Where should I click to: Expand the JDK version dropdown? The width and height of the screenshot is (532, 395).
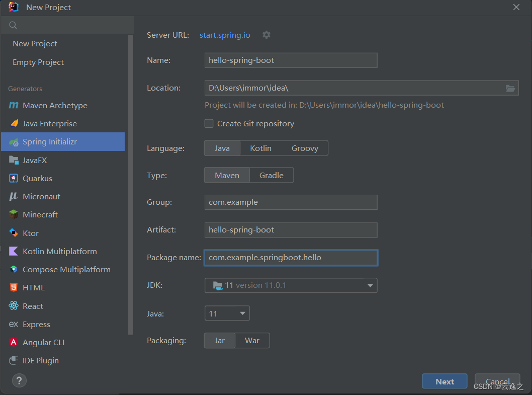click(x=291, y=285)
